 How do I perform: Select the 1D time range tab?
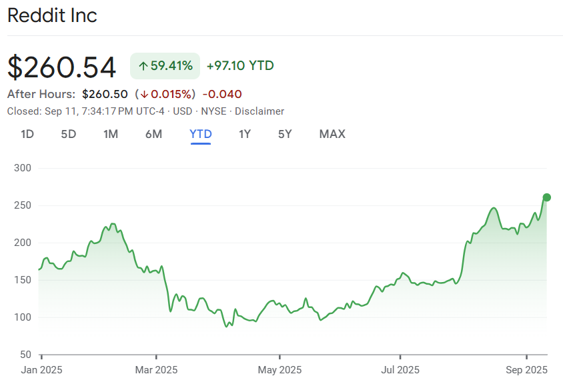point(27,134)
